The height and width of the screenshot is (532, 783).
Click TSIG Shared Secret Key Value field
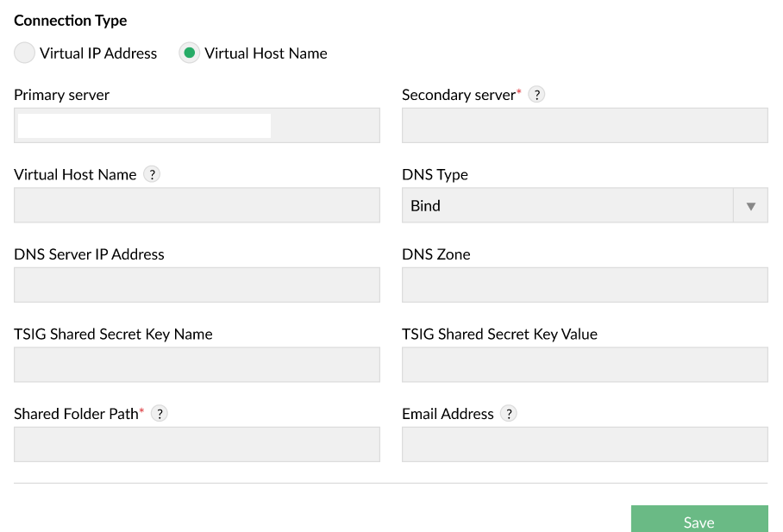[x=585, y=365]
